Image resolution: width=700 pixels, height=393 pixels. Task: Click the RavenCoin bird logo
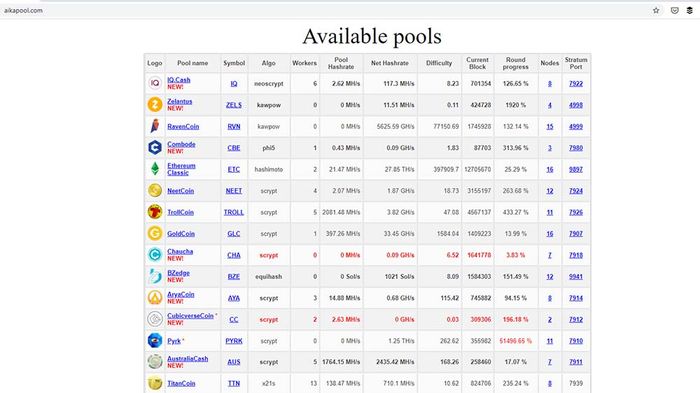(155, 126)
